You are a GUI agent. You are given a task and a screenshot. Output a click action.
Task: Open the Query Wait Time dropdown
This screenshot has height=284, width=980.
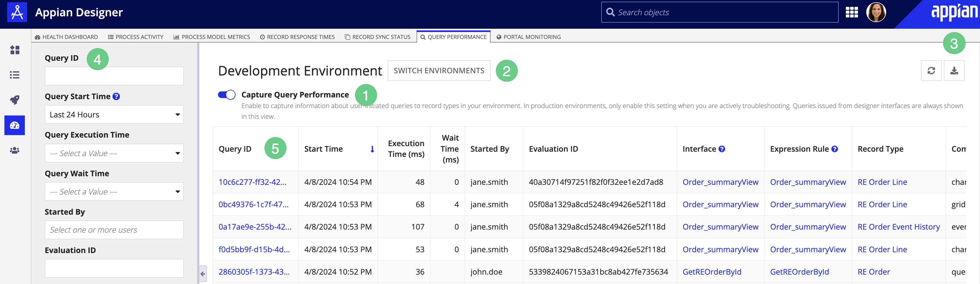pyautogui.click(x=114, y=191)
